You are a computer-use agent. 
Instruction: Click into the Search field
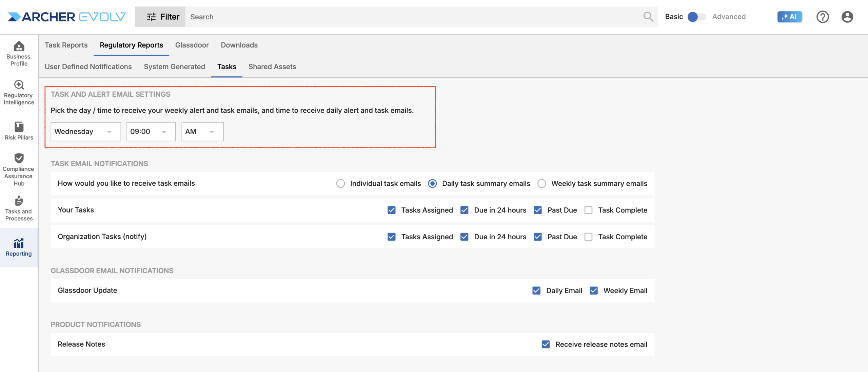coord(414,17)
